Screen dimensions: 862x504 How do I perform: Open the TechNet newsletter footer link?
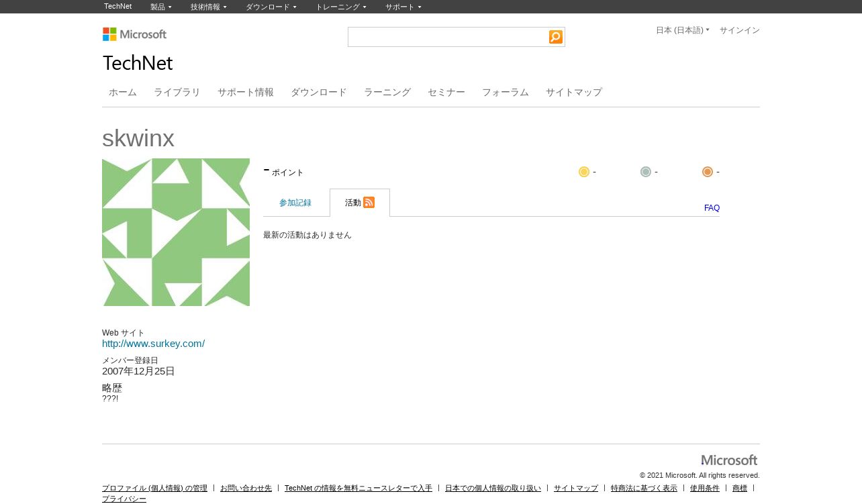[358, 488]
